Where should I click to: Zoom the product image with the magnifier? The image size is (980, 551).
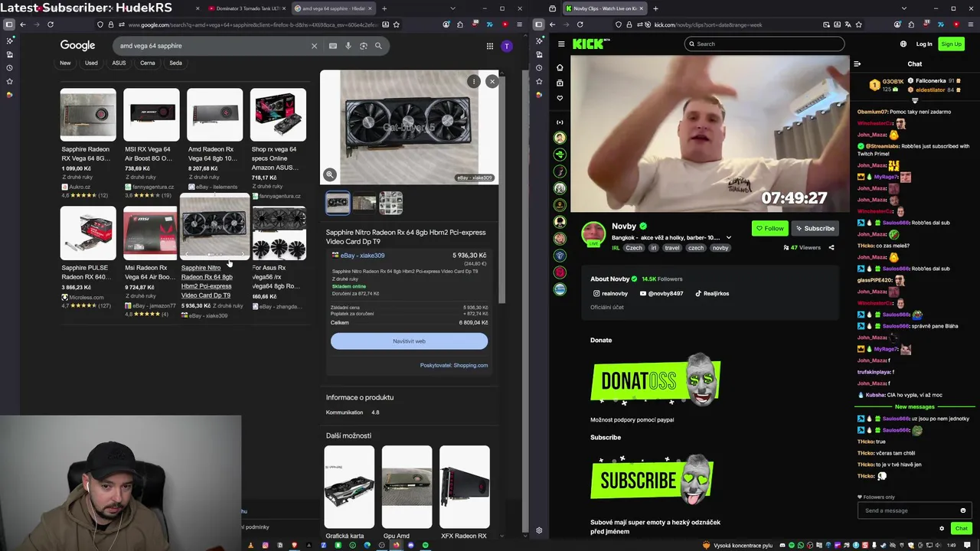click(x=330, y=174)
